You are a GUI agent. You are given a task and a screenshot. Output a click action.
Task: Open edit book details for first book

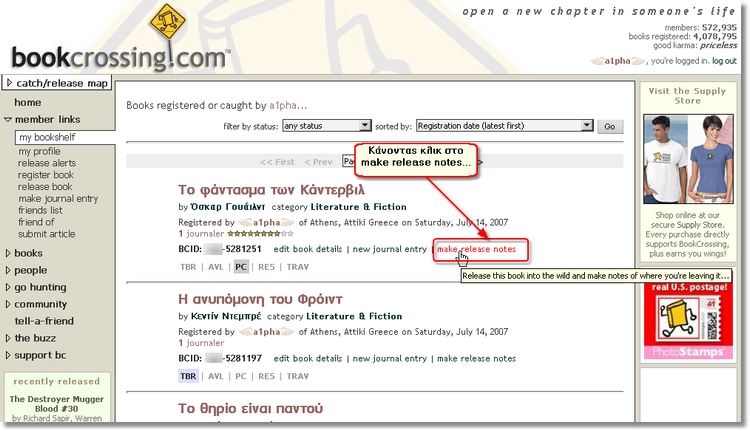pos(308,248)
